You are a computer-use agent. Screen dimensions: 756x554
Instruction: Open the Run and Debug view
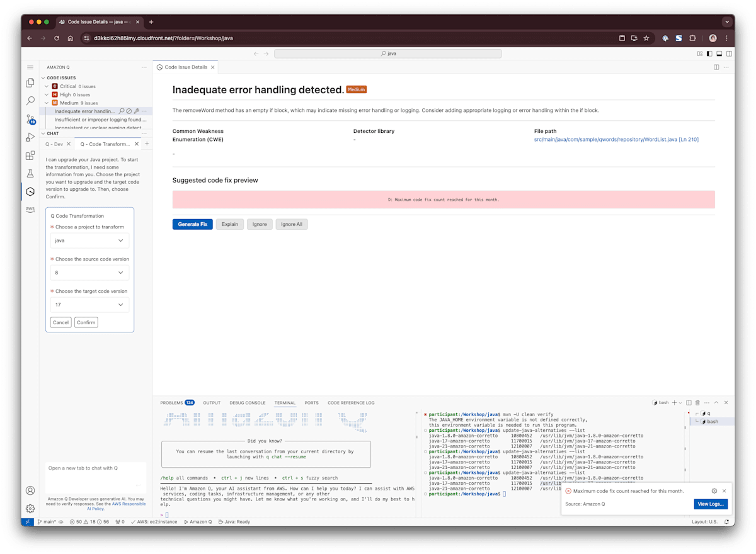point(30,137)
